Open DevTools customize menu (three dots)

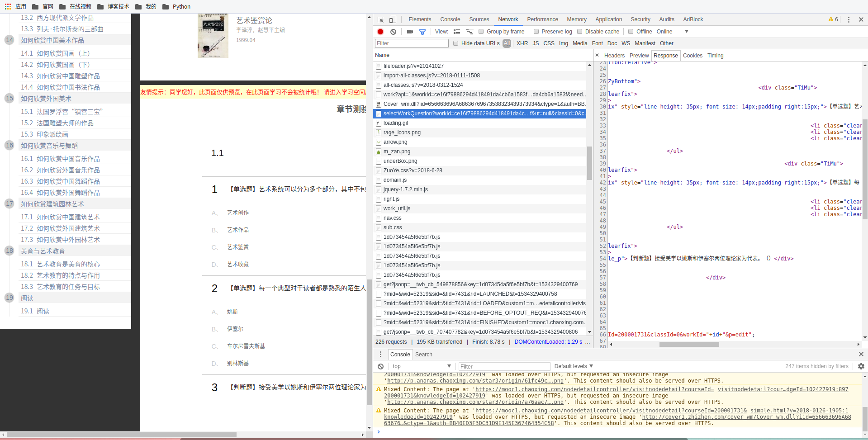(x=849, y=19)
